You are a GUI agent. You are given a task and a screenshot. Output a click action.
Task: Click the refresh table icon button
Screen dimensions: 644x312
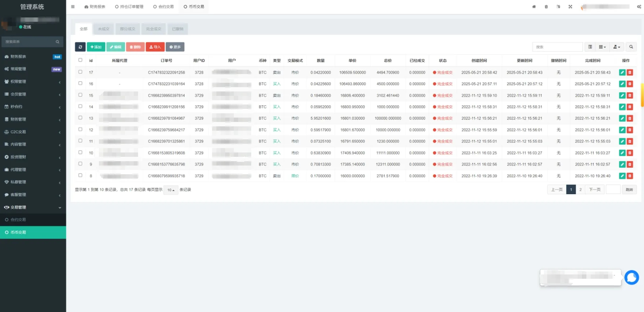click(x=80, y=47)
